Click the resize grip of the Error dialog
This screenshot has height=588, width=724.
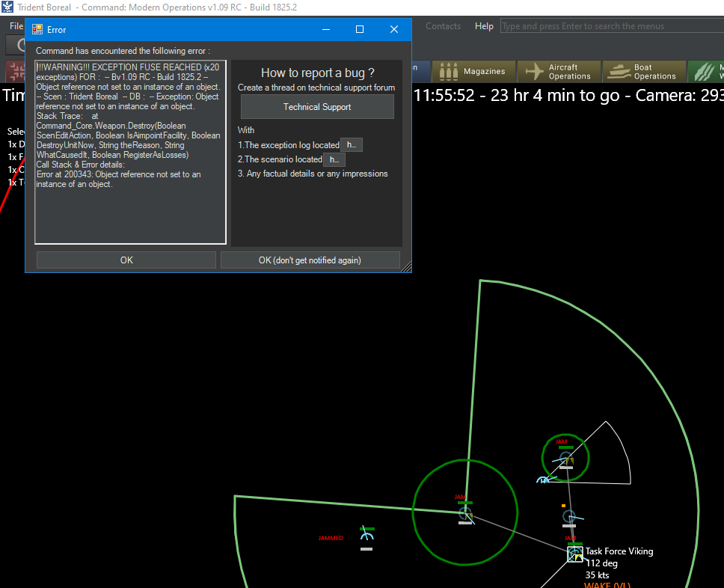pyautogui.click(x=406, y=267)
